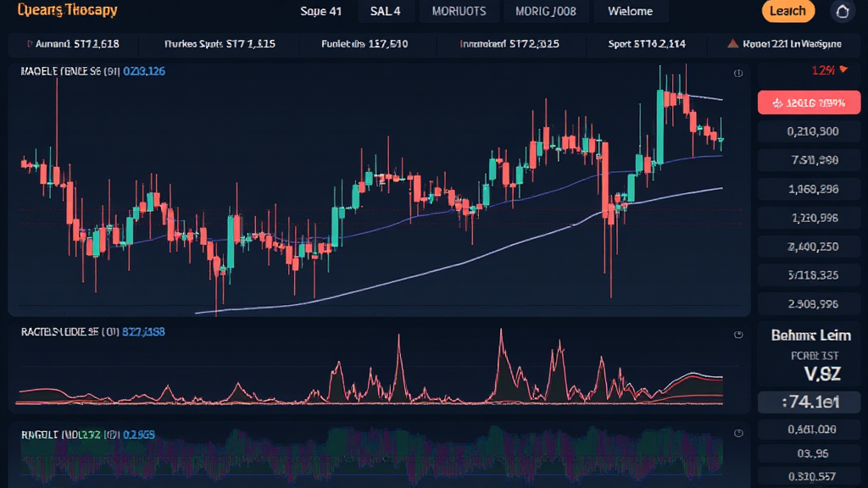Image resolution: width=868 pixels, height=488 pixels.
Task: Click the Cpearng Thocapy logo
Action: click(x=63, y=11)
